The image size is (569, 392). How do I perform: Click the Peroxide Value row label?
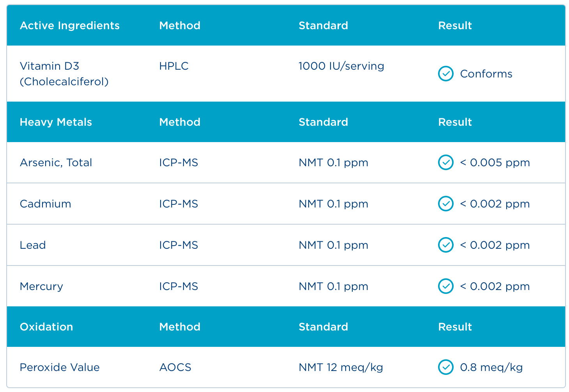(60, 367)
